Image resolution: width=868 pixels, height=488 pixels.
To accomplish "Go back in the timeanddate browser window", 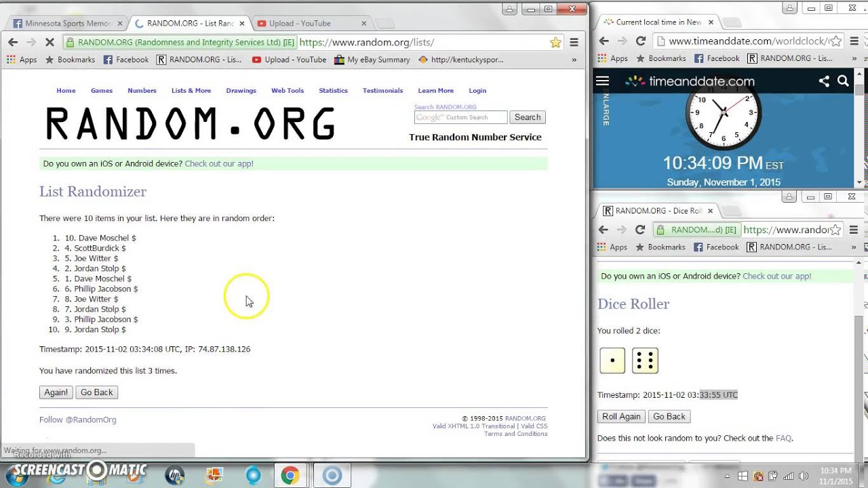I will pyautogui.click(x=603, y=41).
